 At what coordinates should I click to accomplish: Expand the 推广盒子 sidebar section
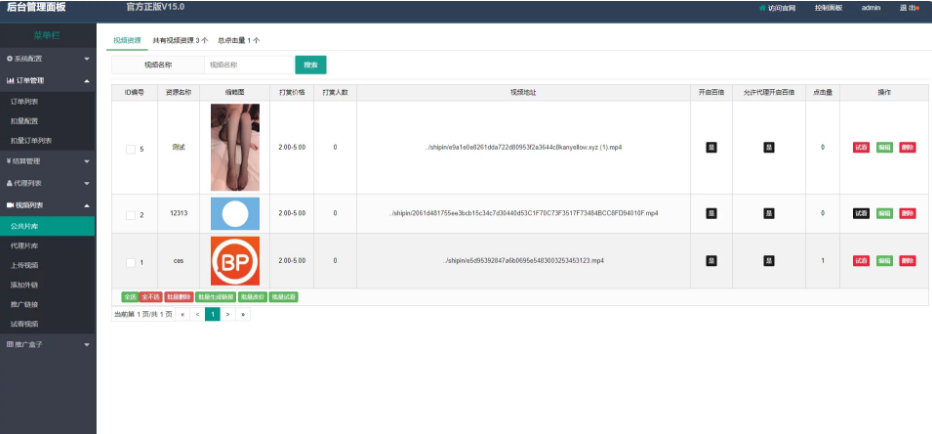(48, 344)
